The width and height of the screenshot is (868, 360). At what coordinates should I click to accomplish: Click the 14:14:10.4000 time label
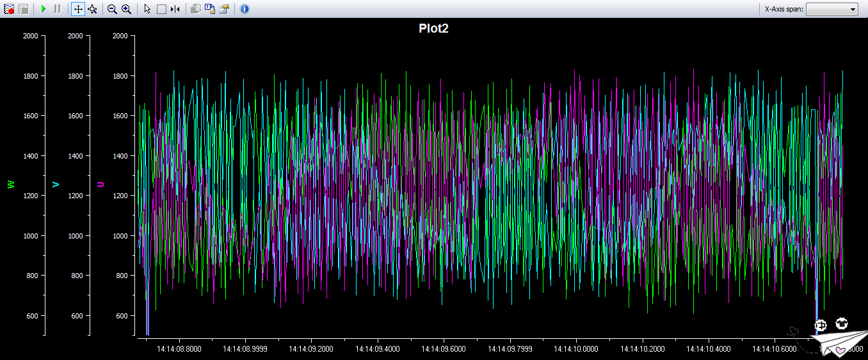[709, 349]
